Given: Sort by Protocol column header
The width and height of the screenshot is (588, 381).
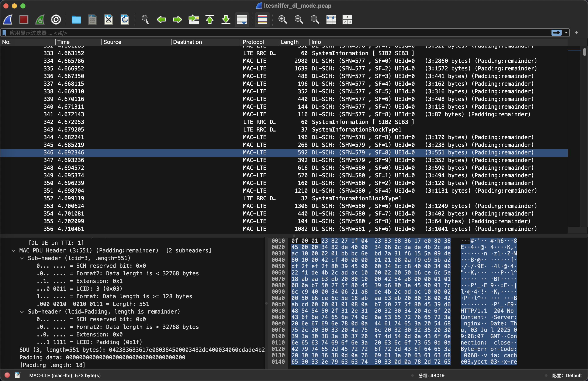Looking at the screenshot, I should point(260,42).
